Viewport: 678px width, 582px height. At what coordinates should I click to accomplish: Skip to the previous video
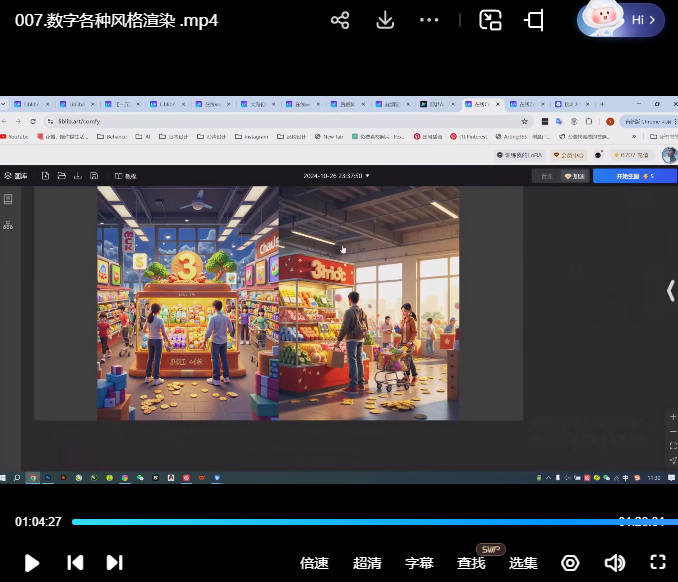pos(75,563)
